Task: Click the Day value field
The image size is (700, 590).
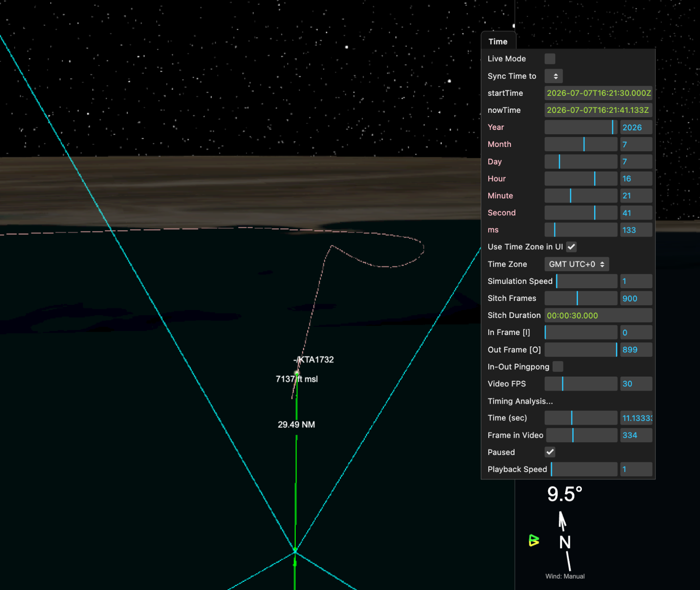Action: click(636, 161)
